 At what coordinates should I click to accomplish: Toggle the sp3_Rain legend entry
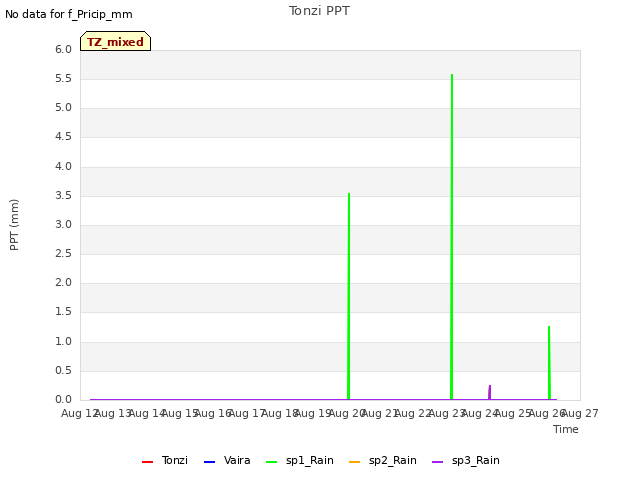pyautogui.click(x=466, y=461)
